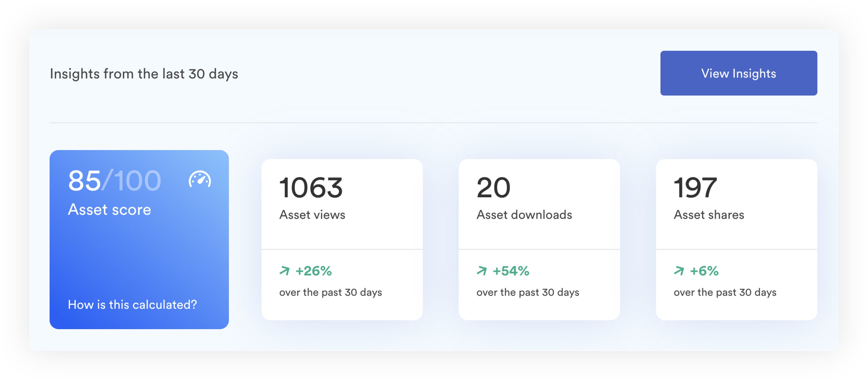Click the upward arrow icon beside +6%
The height and width of the screenshot is (380, 868).
(x=679, y=271)
